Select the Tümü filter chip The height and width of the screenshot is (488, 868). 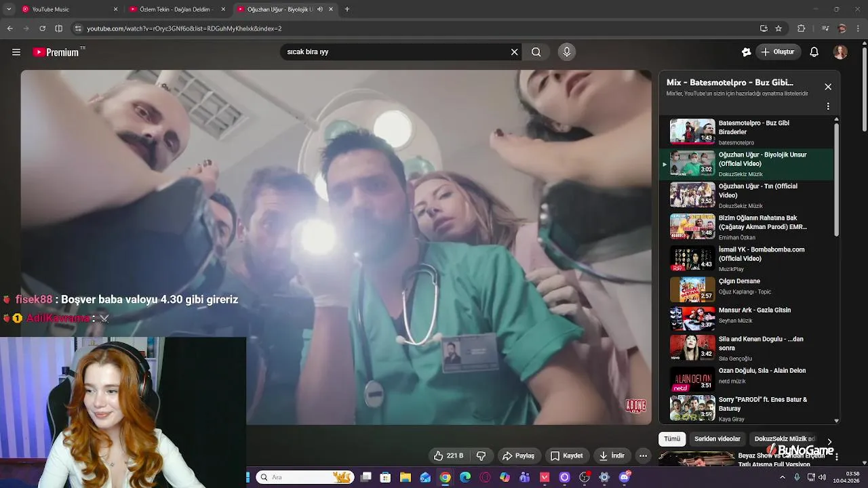[x=672, y=439]
